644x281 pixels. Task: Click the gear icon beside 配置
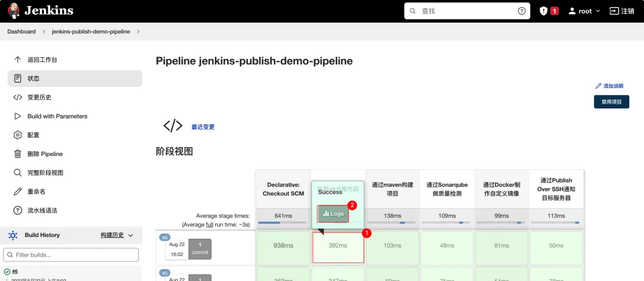click(x=17, y=135)
